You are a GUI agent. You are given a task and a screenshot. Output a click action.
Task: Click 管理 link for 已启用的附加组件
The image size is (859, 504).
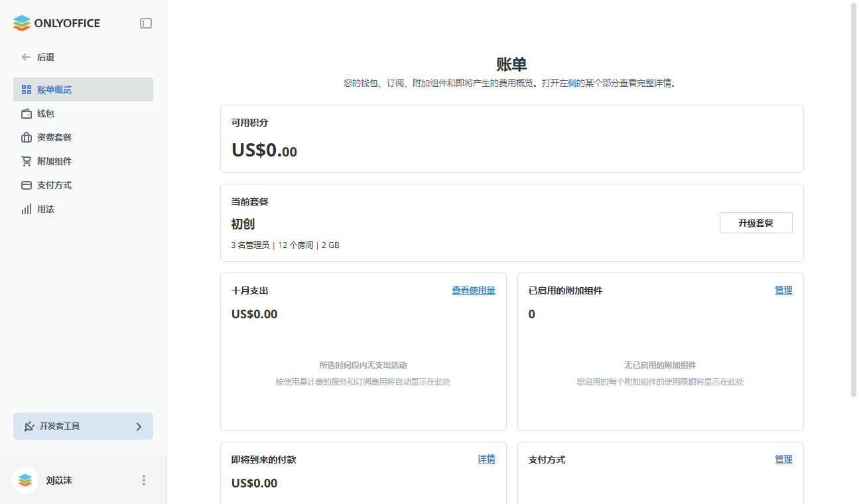point(783,290)
